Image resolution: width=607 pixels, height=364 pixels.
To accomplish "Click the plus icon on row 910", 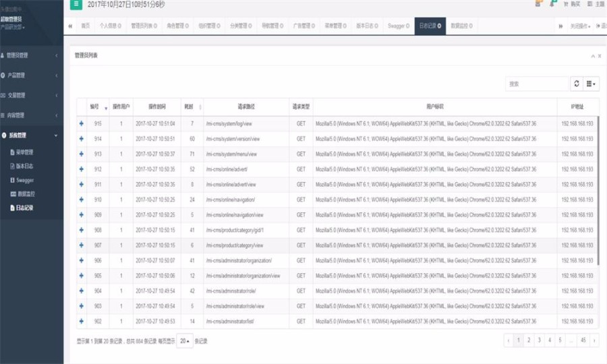I will [x=82, y=200].
